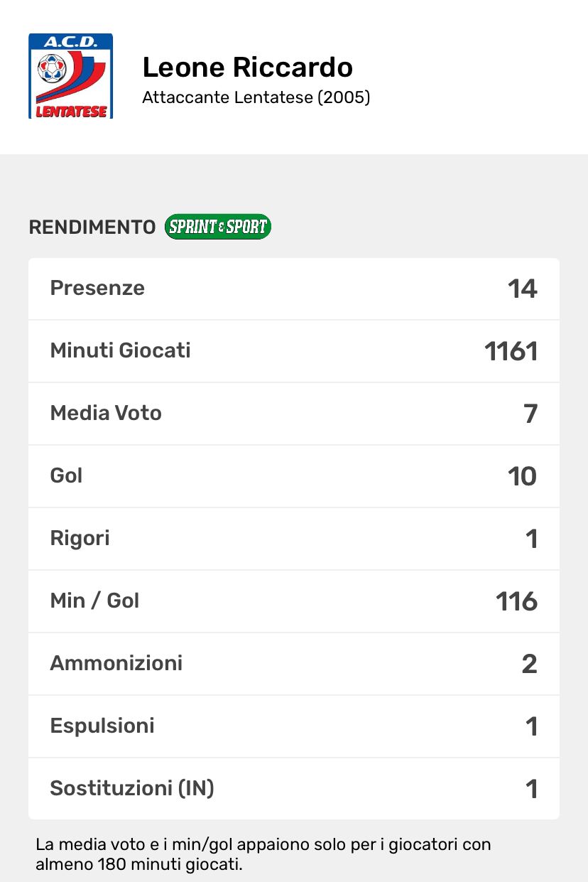Select the player name Leone Riccardo
The image size is (588, 882).
[248, 67]
